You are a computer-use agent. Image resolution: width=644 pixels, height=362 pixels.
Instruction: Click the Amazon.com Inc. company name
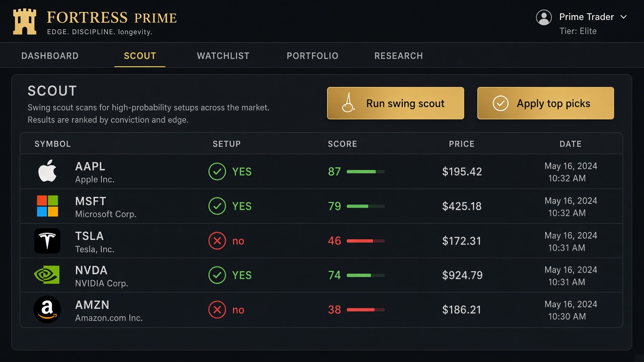(x=109, y=318)
